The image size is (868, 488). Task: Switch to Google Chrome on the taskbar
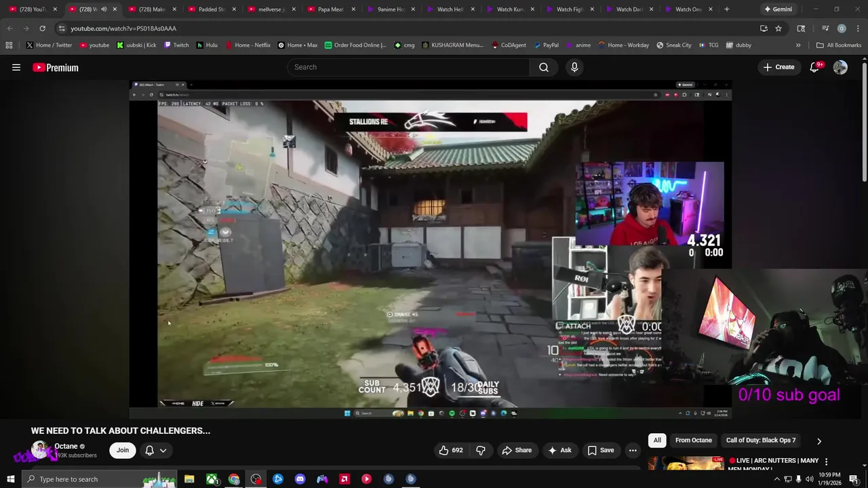pos(234,479)
